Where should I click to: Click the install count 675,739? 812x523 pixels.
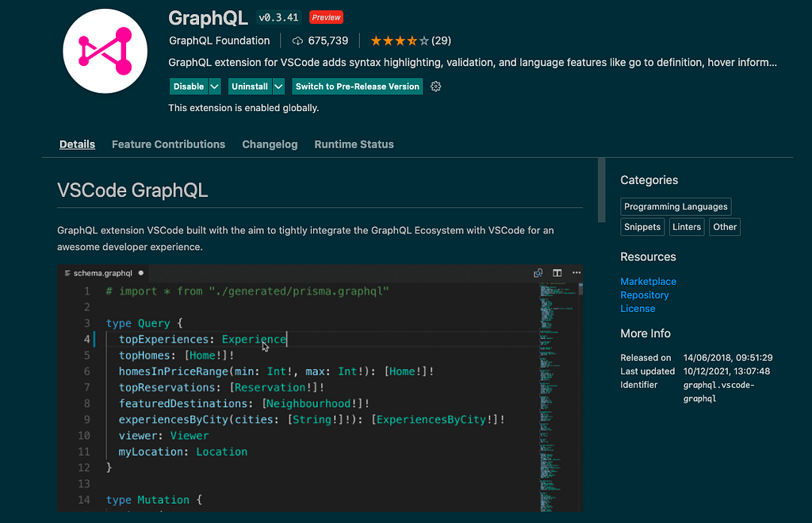[x=327, y=41]
